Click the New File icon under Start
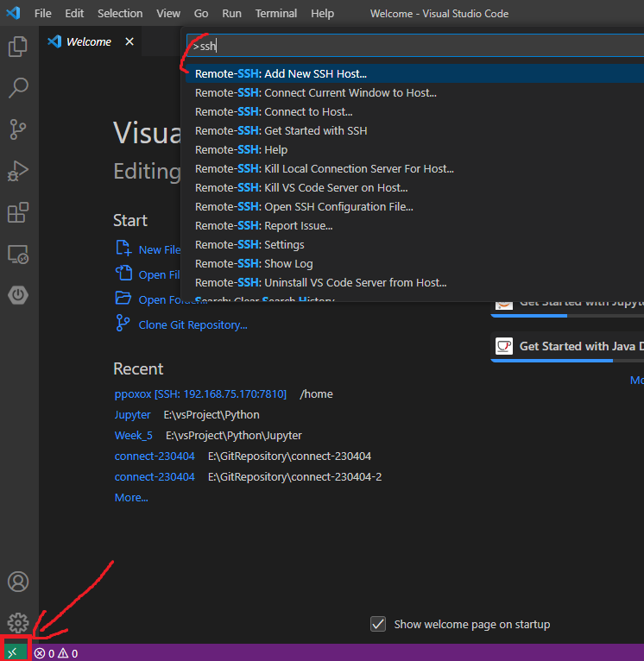Viewport: 644px width, 661px height. [123, 249]
